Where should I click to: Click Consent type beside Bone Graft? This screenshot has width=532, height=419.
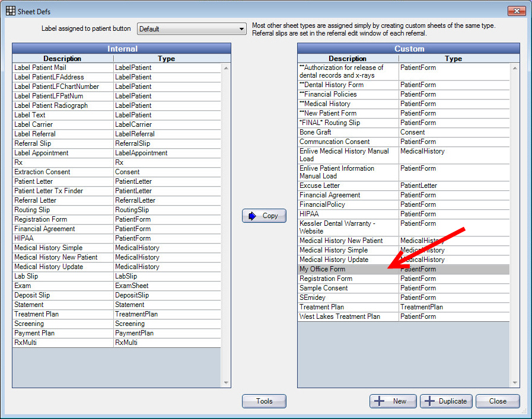click(x=412, y=132)
